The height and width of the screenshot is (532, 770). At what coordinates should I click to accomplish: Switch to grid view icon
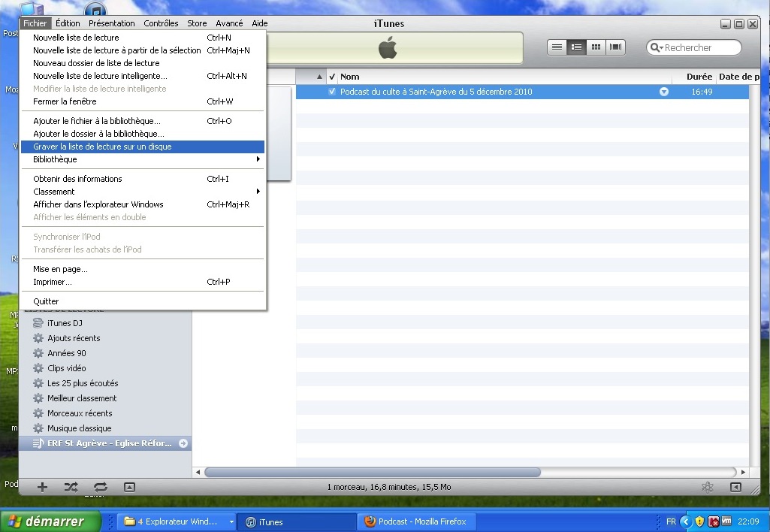pos(596,47)
